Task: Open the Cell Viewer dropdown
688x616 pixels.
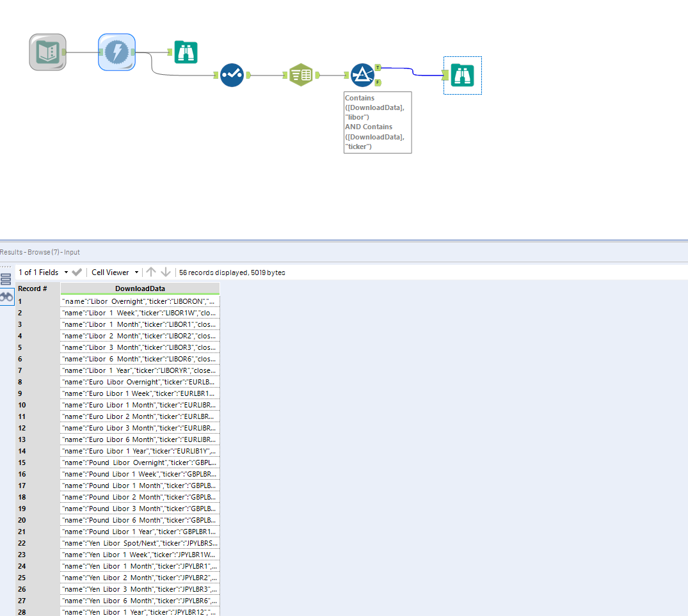Action: (136, 272)
